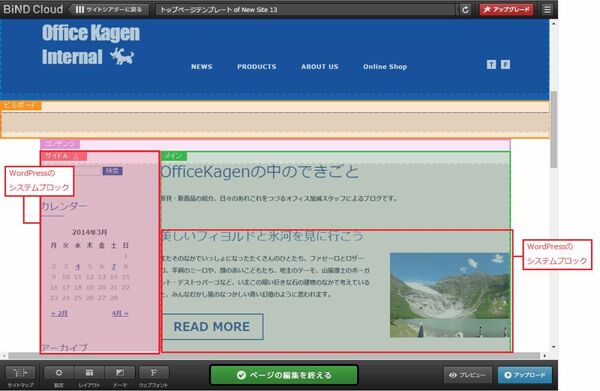Click the glacier lake photo thumbnail

pyautogui.click(x=450, y=295)
